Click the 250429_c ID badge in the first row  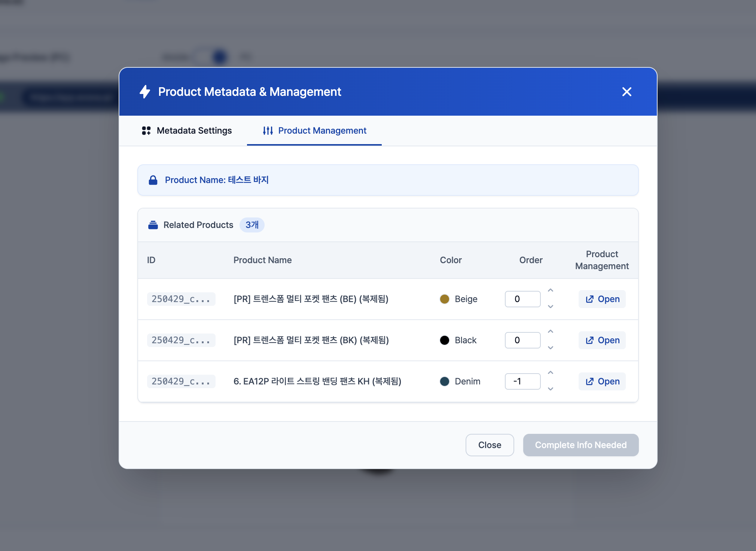(x=181, y=299)
